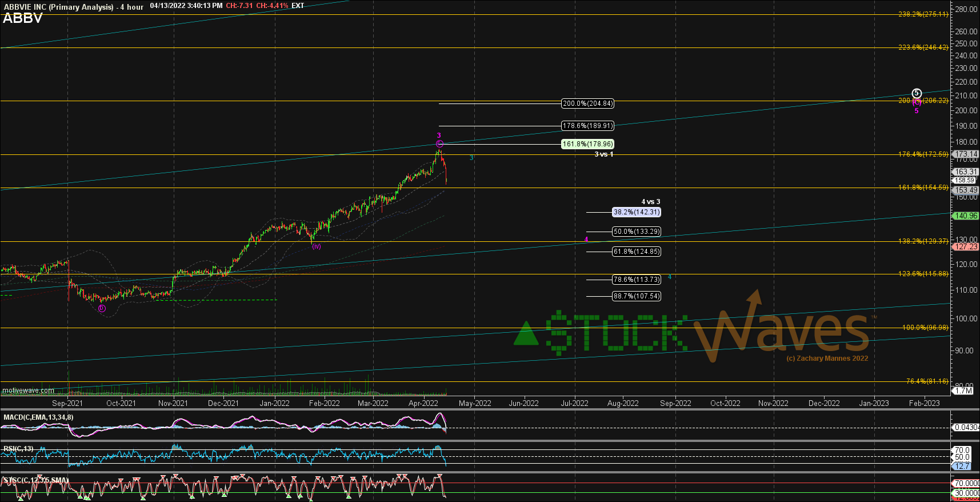Image resolution: width=980 pixels, height=502 pixels.
Task: Select the 223.6%(246.42) Fibonacci label
Action: click(x=923, y=47)
